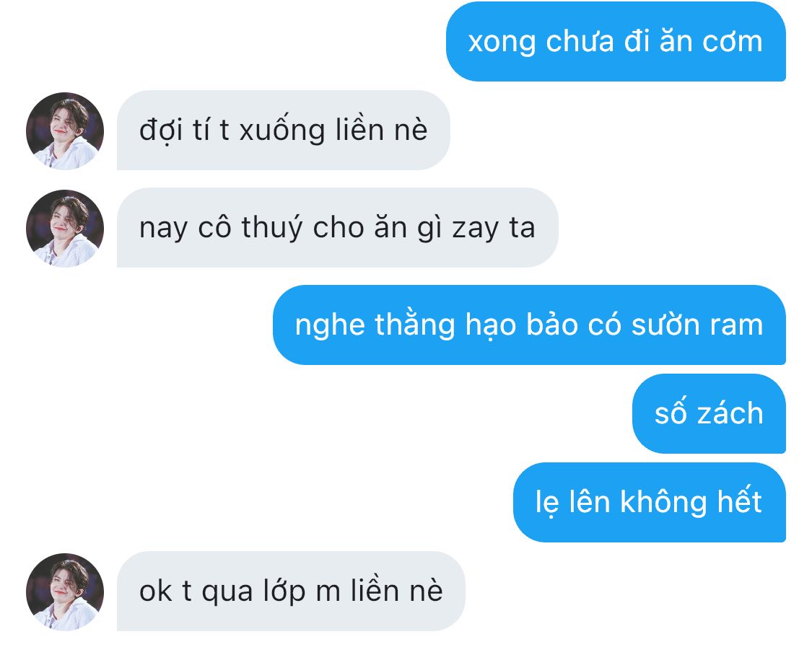Click the 'đợi tí t xuống liền nè' message
This screenshot has width=812, height=660.
click(x=283, y=130)
